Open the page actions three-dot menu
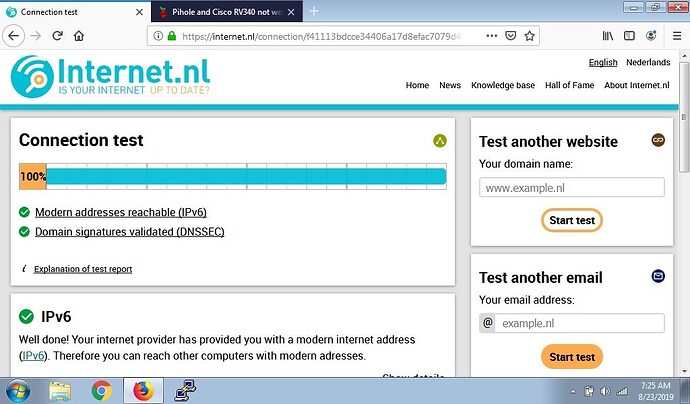690x404 pixels. [x=492, y=36]
